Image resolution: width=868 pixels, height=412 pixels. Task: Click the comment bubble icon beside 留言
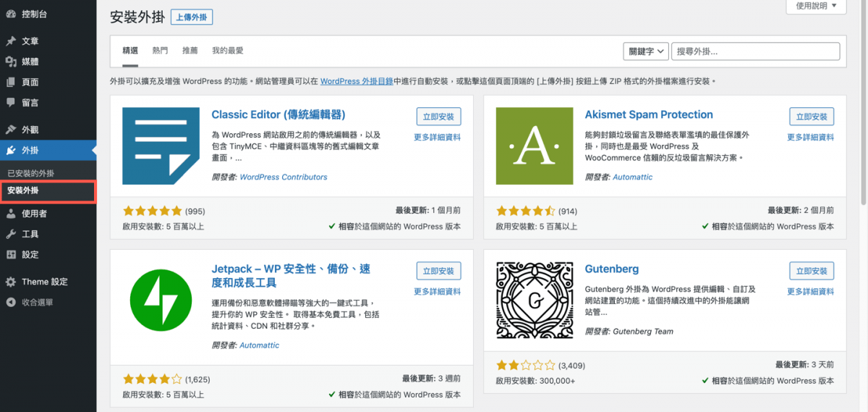[11, 103]
